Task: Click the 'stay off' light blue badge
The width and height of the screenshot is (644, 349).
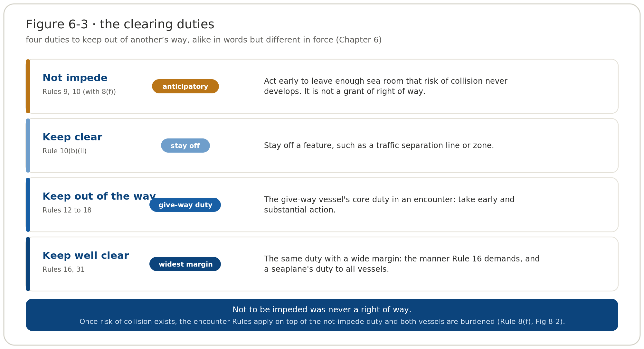Action: (x=185, y=146)
